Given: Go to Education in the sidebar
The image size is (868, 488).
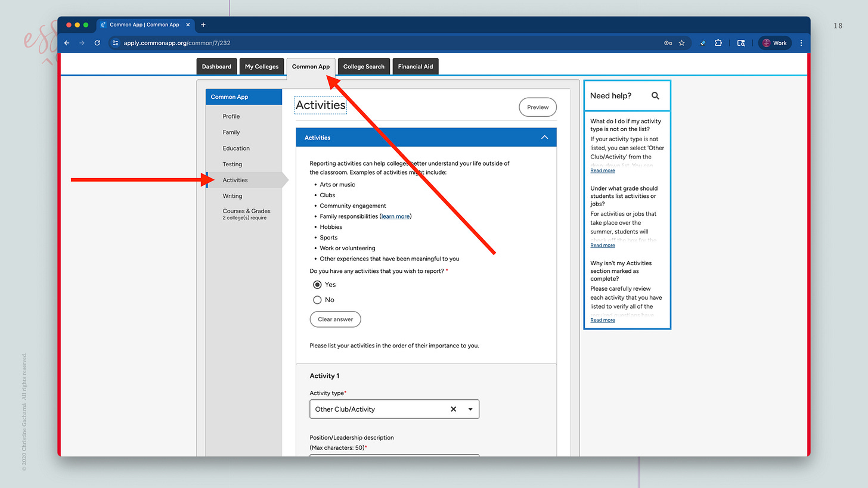Looking at the screenshot, I should 236,148.
